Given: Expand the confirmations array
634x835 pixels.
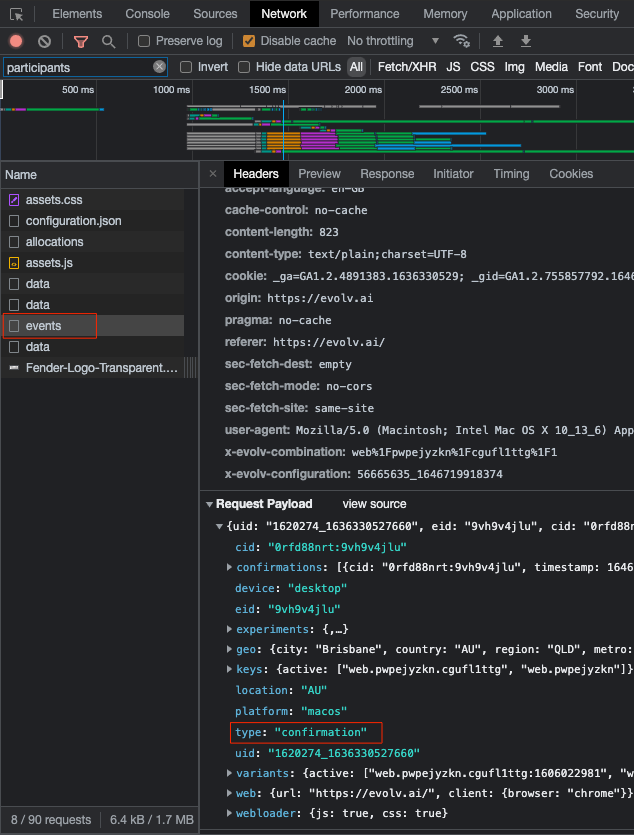Looking at the screenshot, I should [229, 568].
